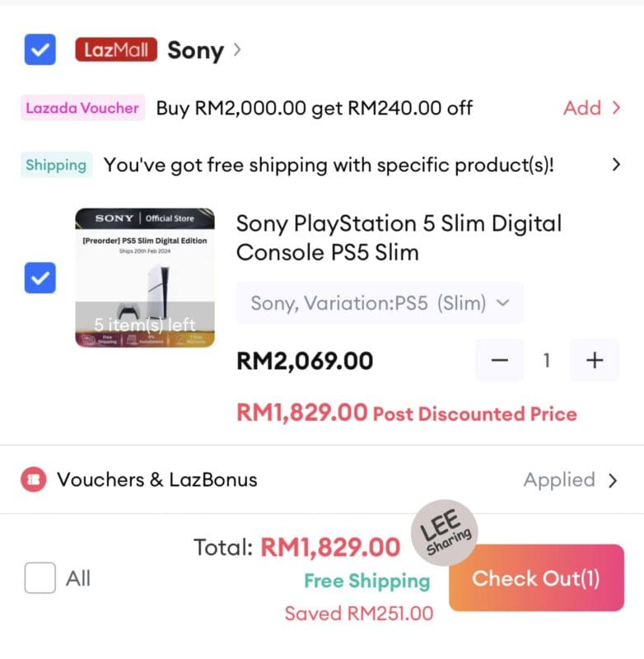Click the Check Out(1) button

coord(536,577)
